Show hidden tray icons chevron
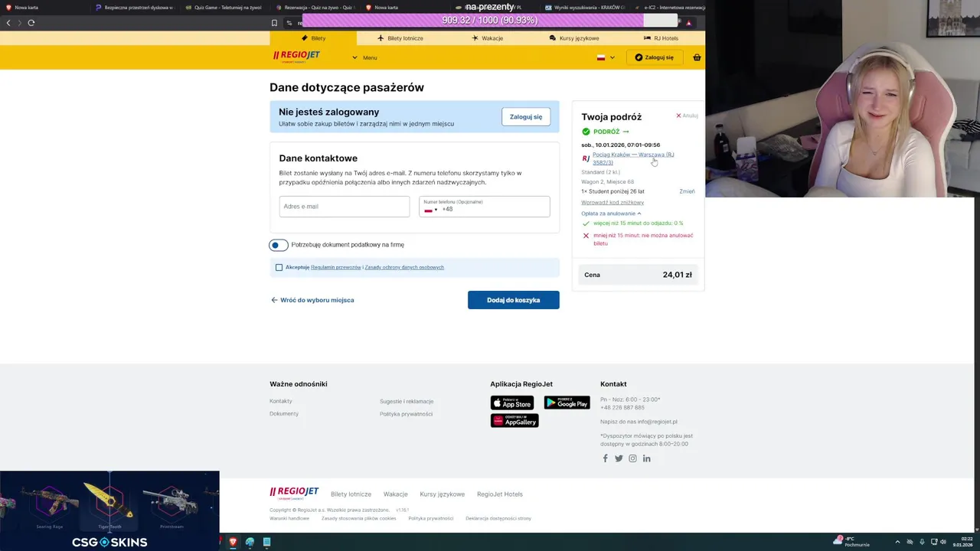 coord(897,542)
